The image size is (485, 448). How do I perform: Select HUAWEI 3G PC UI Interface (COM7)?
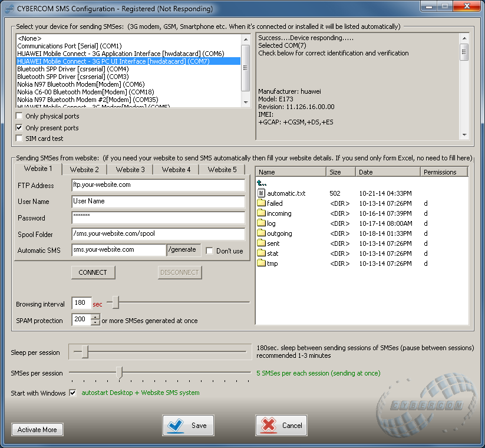pyautogui.click(x=128, y=61)
